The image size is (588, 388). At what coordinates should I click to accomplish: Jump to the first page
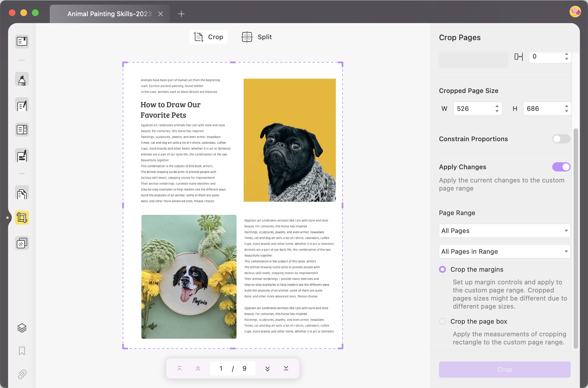(179, 368)
